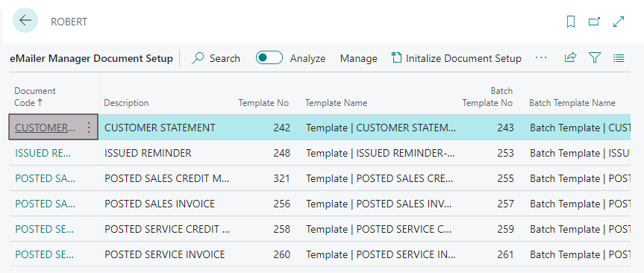This screenshot has width=644, height=273.
Task: Click batch template number 255
Action: point(505,178)
